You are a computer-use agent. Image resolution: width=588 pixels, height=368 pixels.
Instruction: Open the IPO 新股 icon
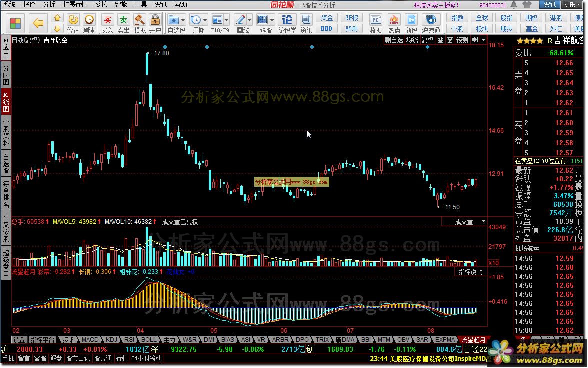[x=411, y=23]
